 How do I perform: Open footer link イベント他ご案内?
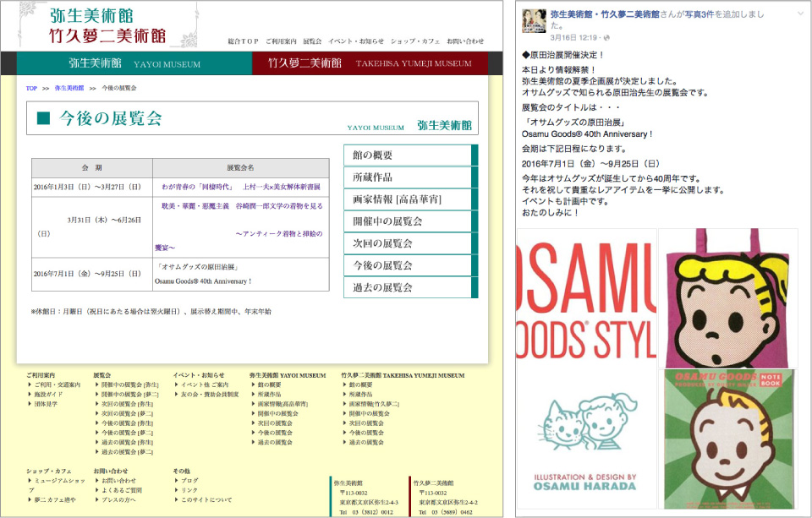tap(205, 385)
